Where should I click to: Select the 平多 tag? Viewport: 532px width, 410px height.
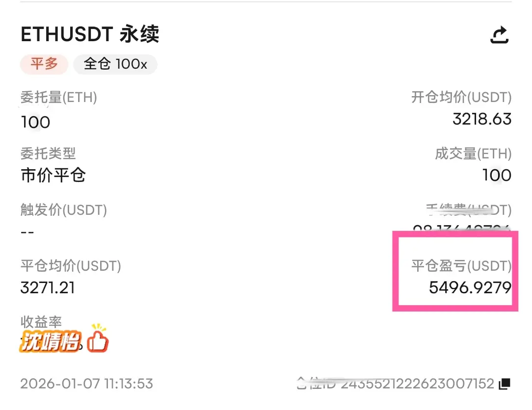pos(44,64)
